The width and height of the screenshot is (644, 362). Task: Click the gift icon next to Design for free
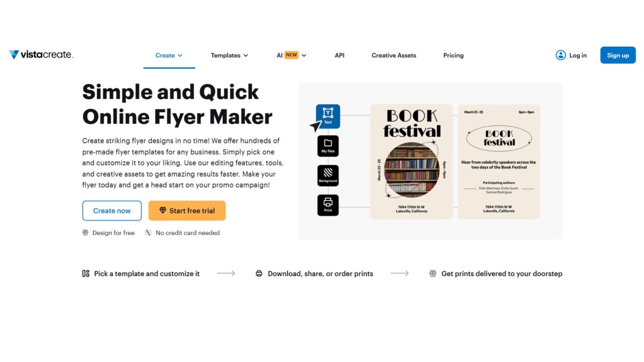pos(85,233)
